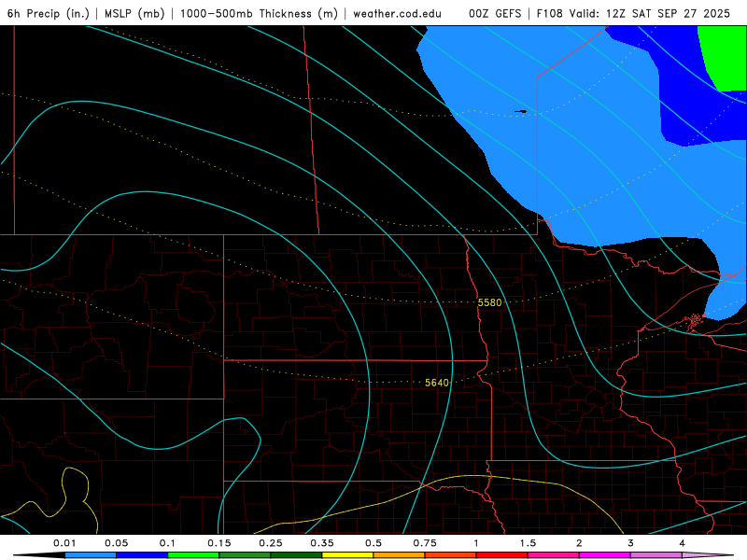Click the 1.5 legend value

pyautogui.click(x=528, y=543)
